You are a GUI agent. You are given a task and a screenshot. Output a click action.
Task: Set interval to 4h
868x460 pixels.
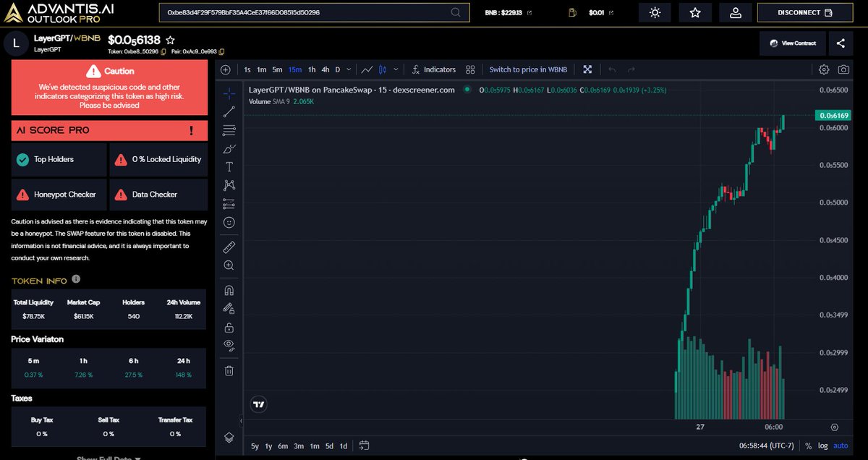click(x=325, y=69)
